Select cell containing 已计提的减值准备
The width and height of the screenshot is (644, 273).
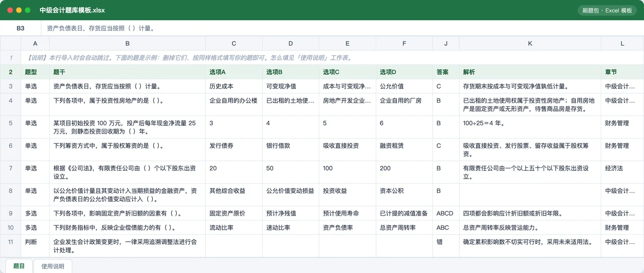(x=404, y=213)
